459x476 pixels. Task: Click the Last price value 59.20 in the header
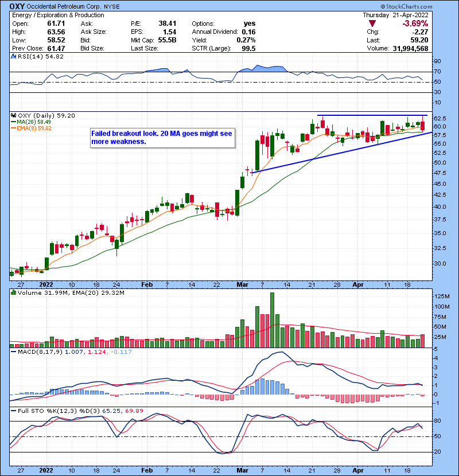[x=419, y=40]
